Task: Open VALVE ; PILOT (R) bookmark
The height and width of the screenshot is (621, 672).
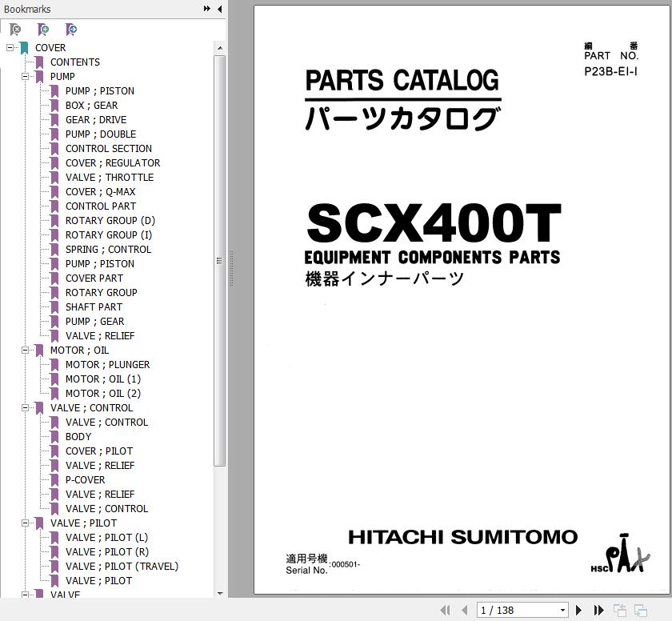Action: (107, 552)
